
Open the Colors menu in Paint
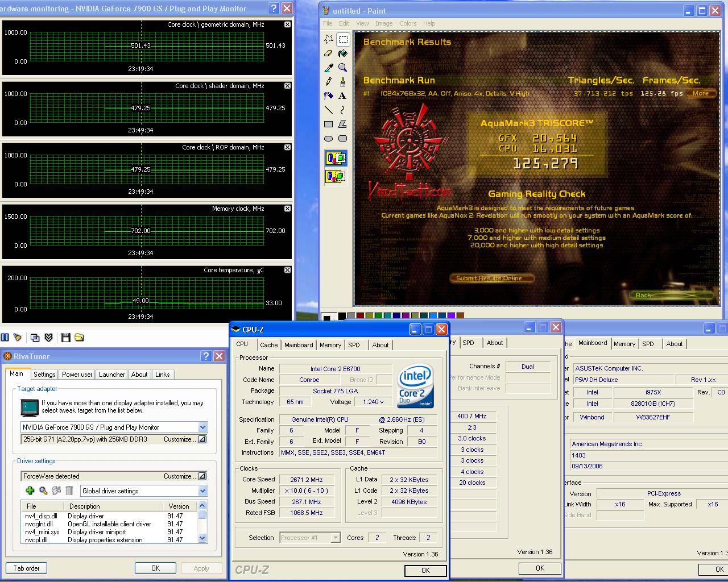[x=408, y=23]
